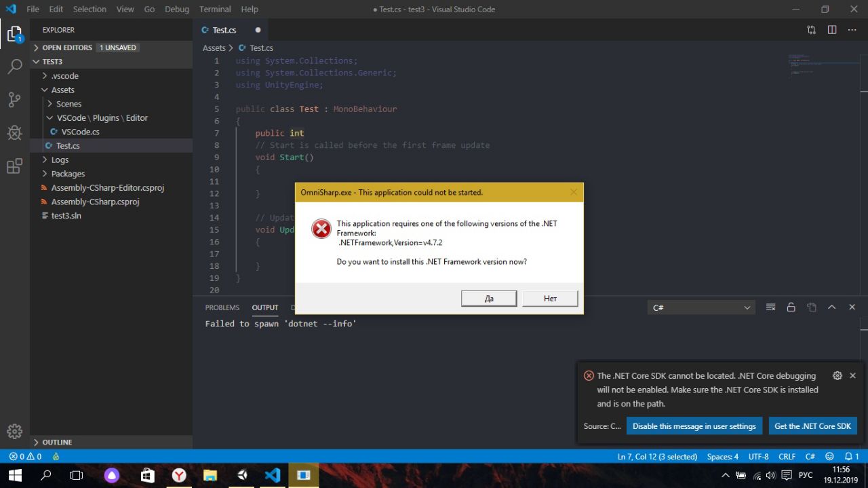Open the Search view in activity bar
Screen dimensions: 868x488
pyautogui.click(x=14, y=67)
